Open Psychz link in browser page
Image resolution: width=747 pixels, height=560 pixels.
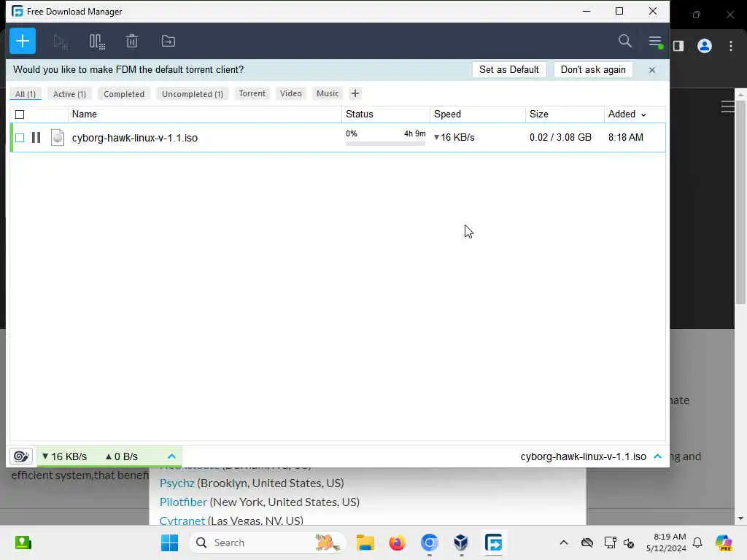coord(177,483)
